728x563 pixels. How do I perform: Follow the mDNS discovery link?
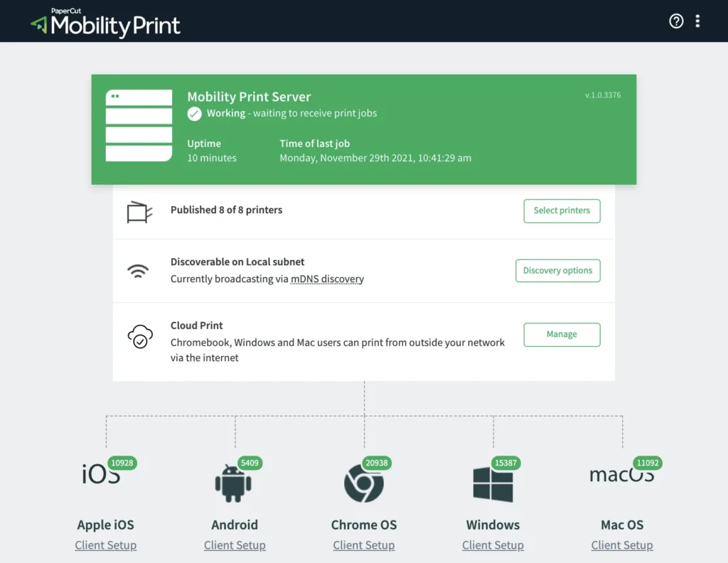[327, 279]
